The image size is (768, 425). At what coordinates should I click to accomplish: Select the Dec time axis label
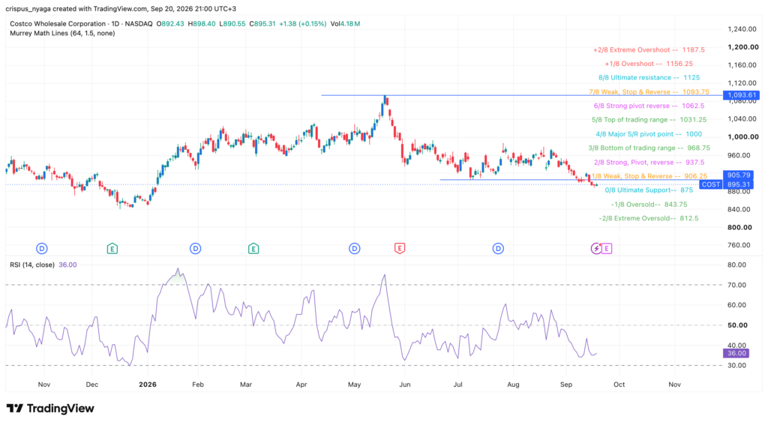pos(92,384)
